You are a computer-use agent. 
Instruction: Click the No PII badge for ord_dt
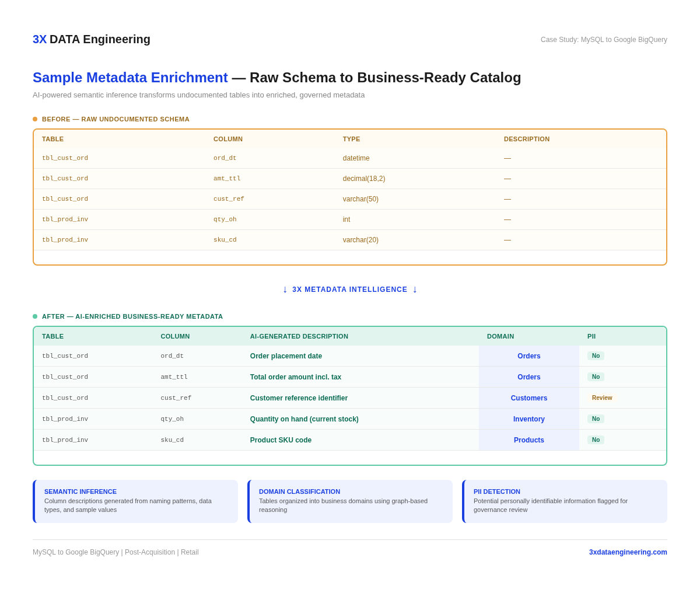596,356
